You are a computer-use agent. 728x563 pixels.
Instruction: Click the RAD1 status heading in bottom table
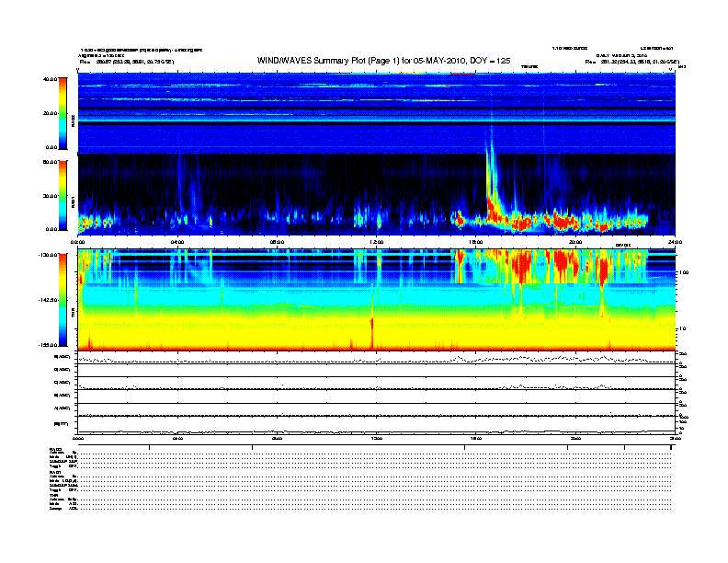coord(55,472)
